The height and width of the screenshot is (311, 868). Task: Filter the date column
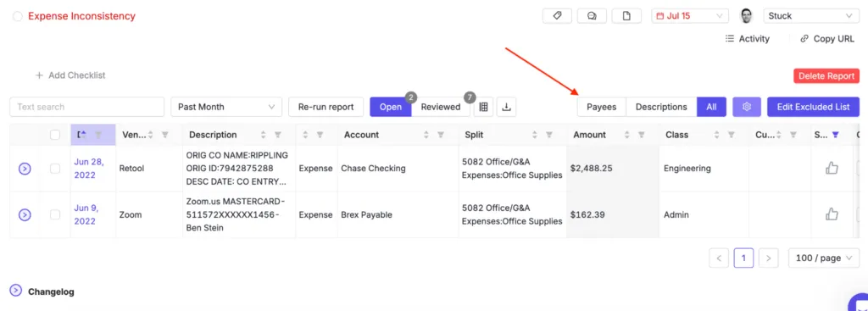98,135
